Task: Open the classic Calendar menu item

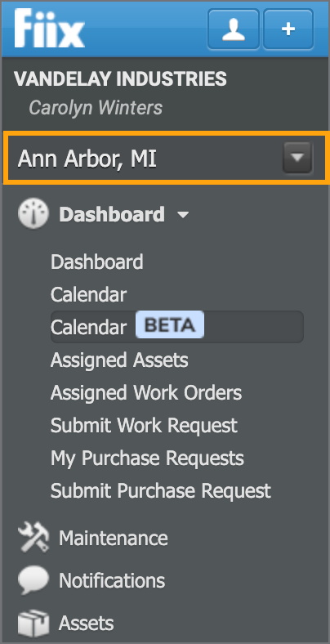Action: tap(88, 294)
